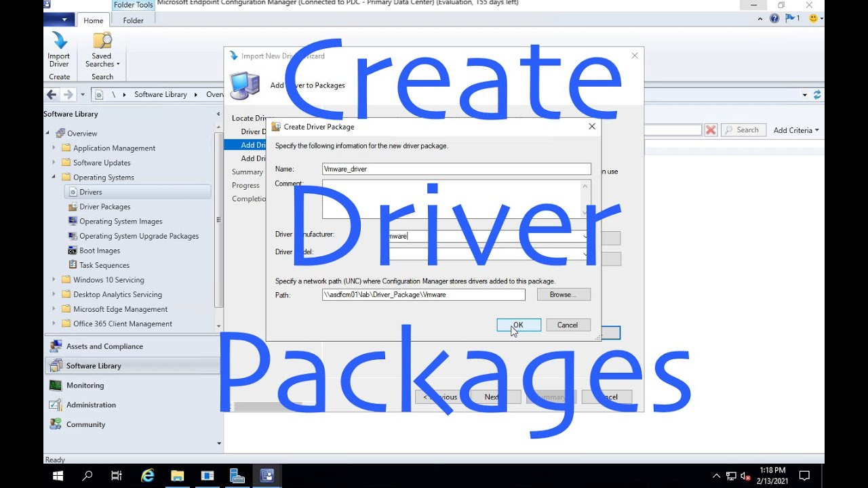Screen dimensions: 868x488
Task: Open Task View on the taskbar
Action: (x=116, y=476)
